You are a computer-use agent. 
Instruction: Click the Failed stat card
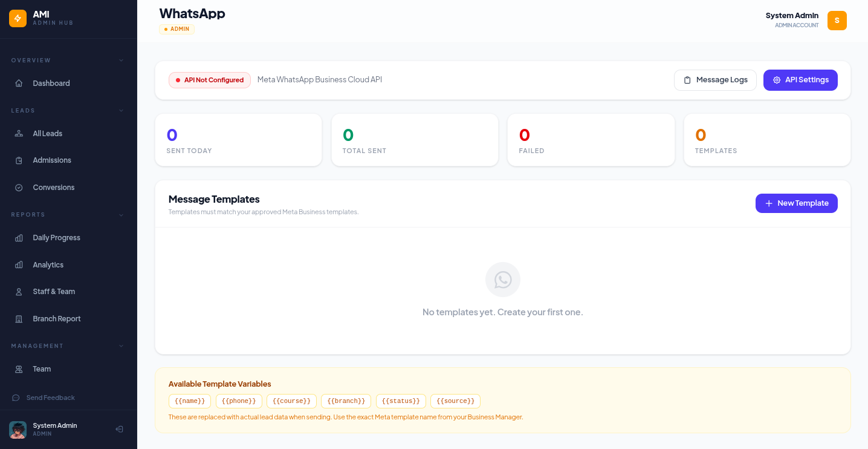click(591, 140)
